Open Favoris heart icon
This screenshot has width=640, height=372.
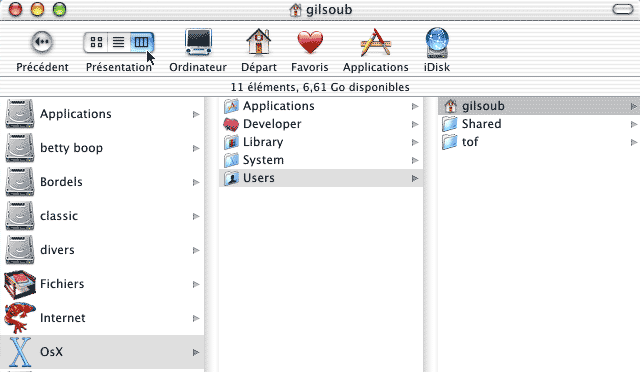coord(310,42)
